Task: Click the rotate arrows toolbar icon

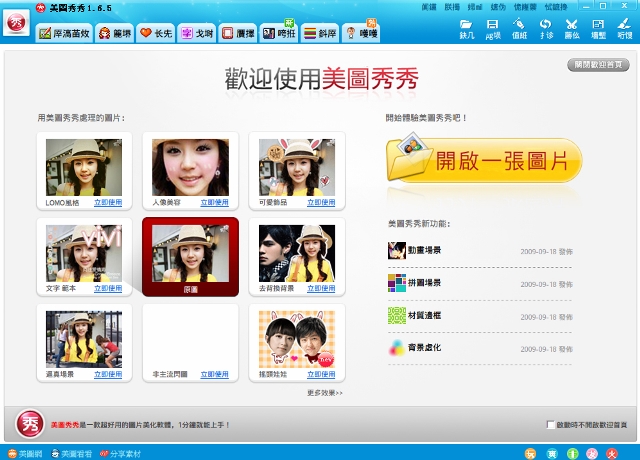Action: (546, 29)
